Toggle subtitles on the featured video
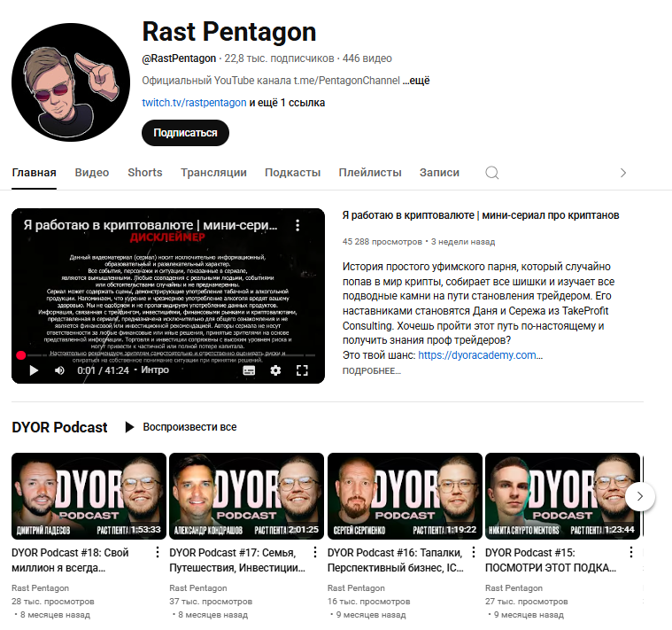This screenshot has width=672, height=630. coord(249,370)
